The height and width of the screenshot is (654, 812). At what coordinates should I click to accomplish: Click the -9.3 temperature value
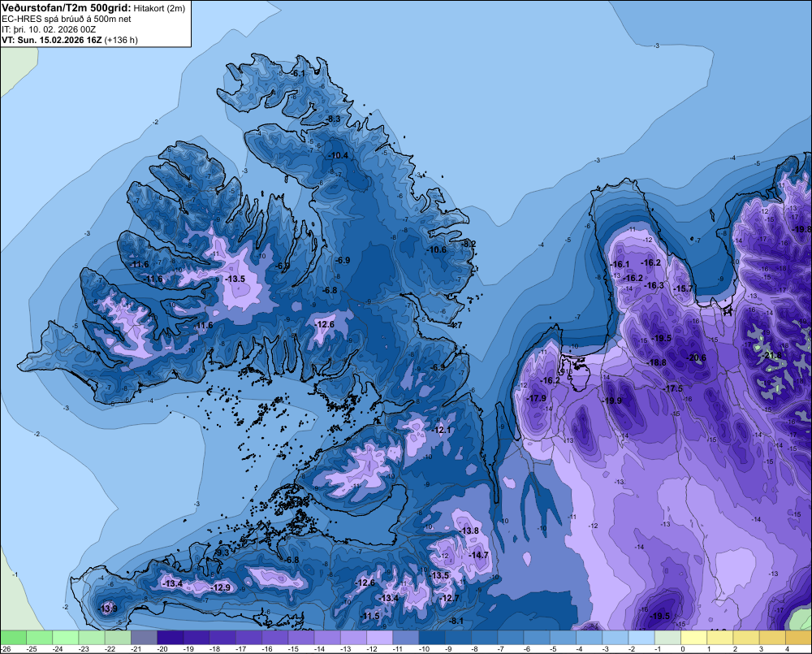click(222, 553)
